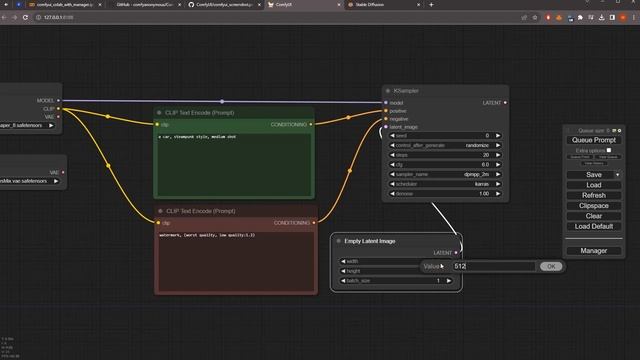
Task: Decrease batch_size with its left arrow
Action: click(343, 281)
